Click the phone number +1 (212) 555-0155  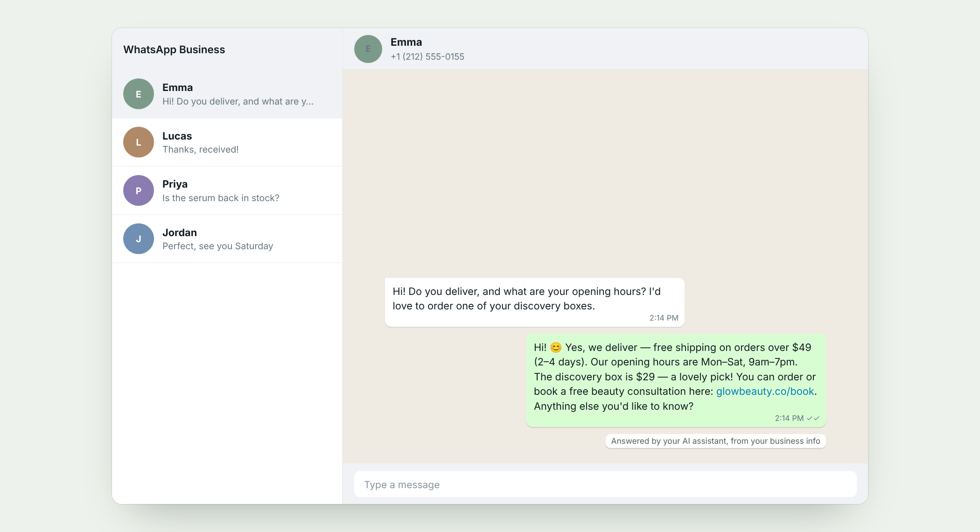pos(427,56)
